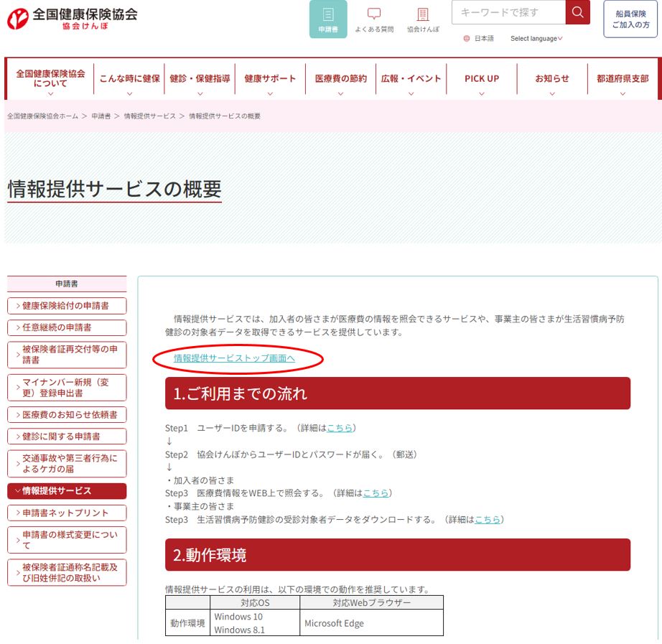This screenshot has height=644, width=662.
Task: Click the 協会けんぽ building icon in header
Action: coord(424,14)
